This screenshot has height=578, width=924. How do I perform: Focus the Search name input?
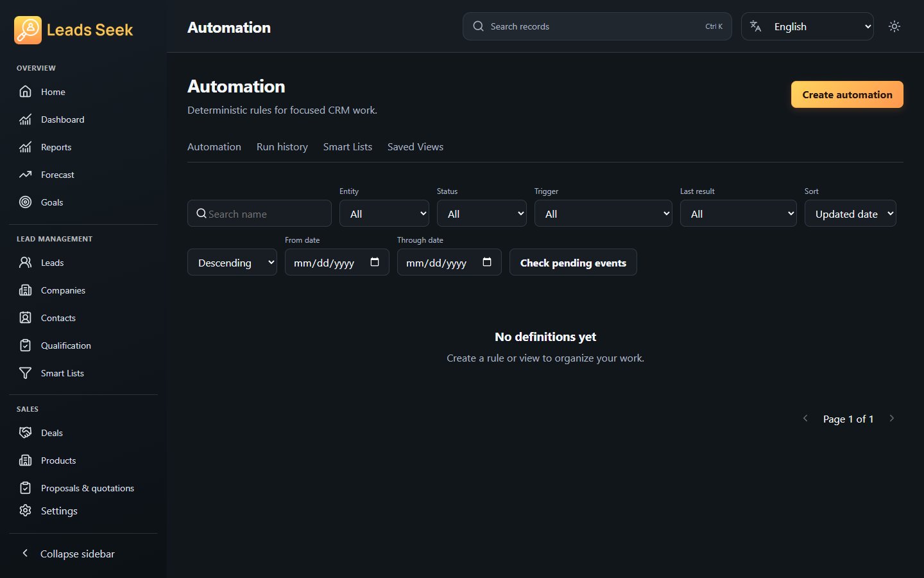pyautogui.click(x=259, y=213)
